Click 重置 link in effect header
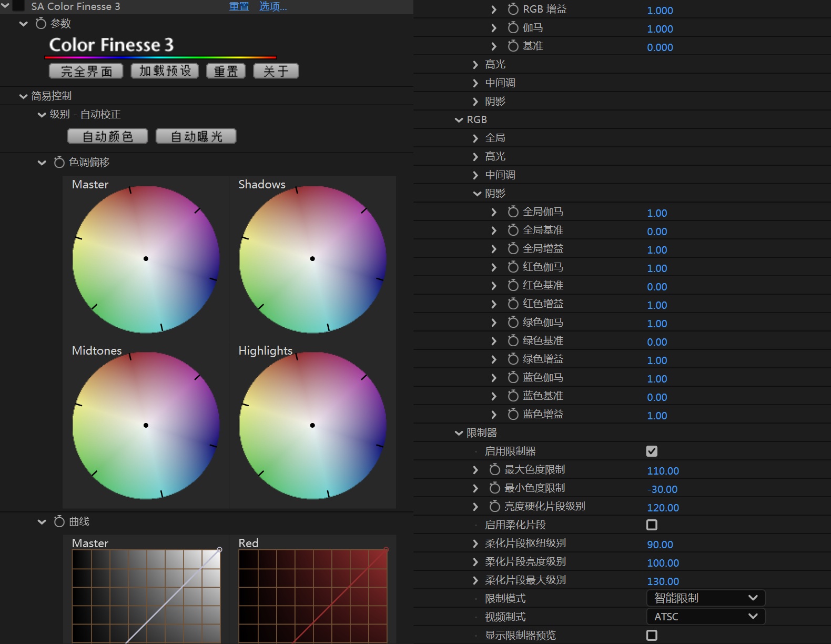This screenshot has width=831, height=644. coord(239,6)
